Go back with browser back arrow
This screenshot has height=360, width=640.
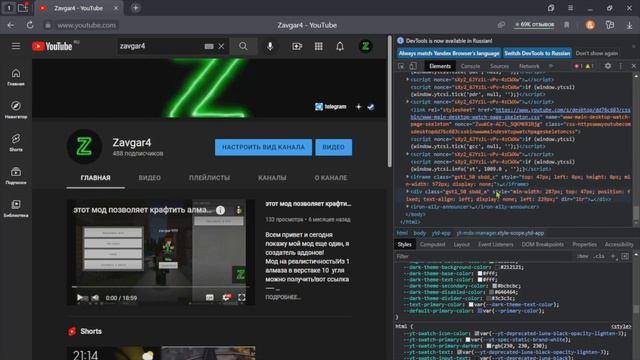[11, 25]
